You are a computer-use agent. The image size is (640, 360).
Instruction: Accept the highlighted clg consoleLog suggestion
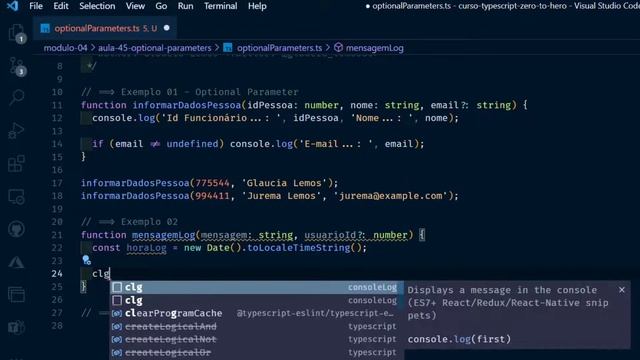257,287
